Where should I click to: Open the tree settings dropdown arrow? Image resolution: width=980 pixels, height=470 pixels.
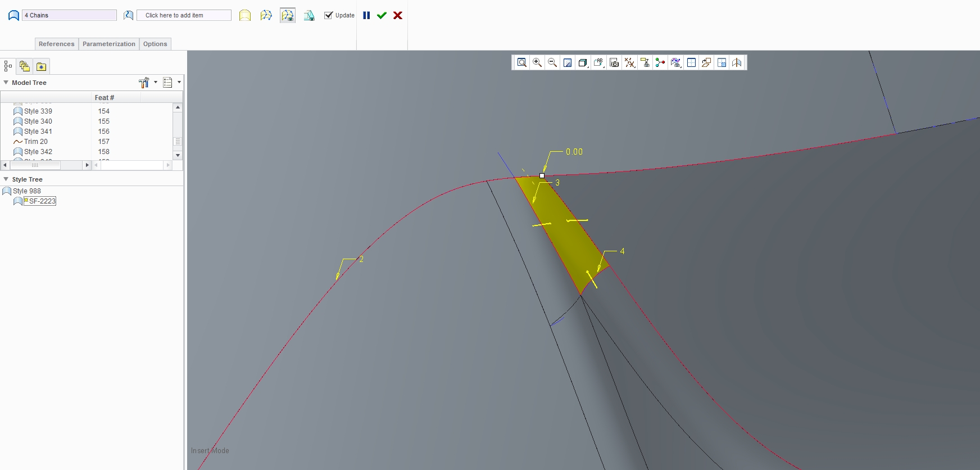click(x=156, y=82)
